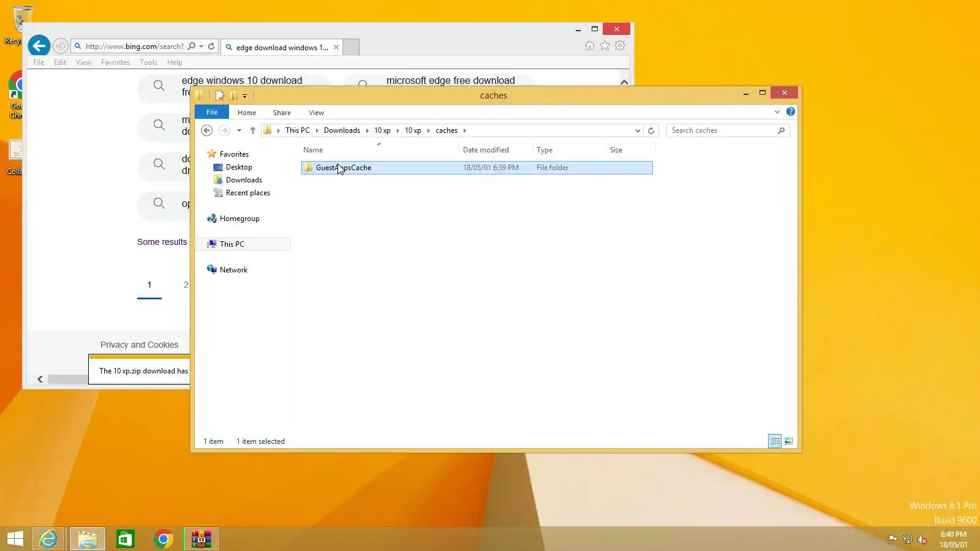Click the 'Some results' notice link
This screenshot has width=980, height=551.
[x=162, y=242]
